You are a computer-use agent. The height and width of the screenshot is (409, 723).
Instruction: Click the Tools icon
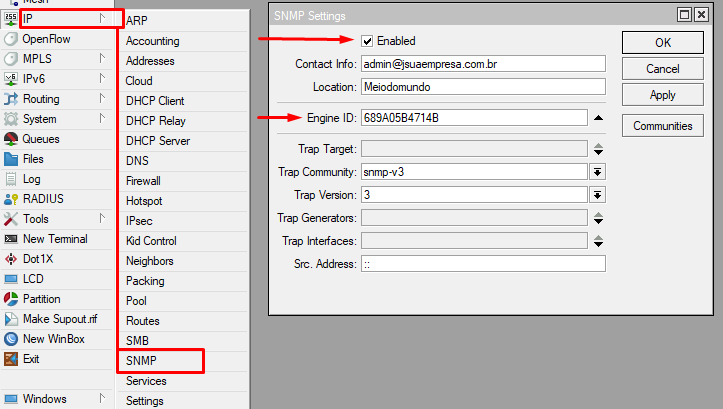point(11,219)
